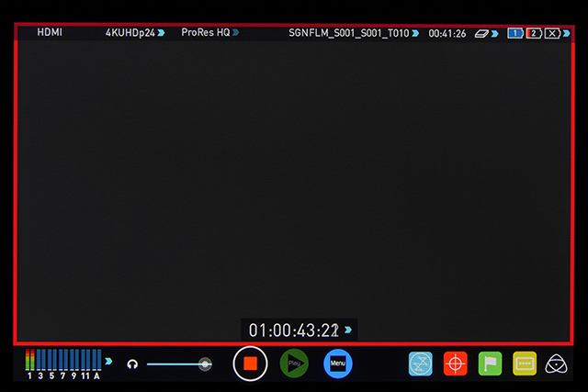The image size is (588, 392).
Task: Select battery 2 indicator
Action: point(534,33)
